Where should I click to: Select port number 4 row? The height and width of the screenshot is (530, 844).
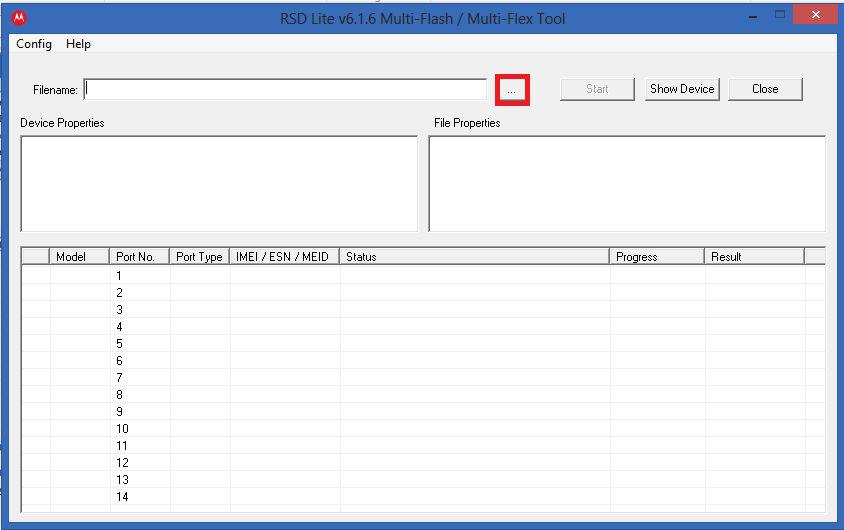tap(423, 327)
